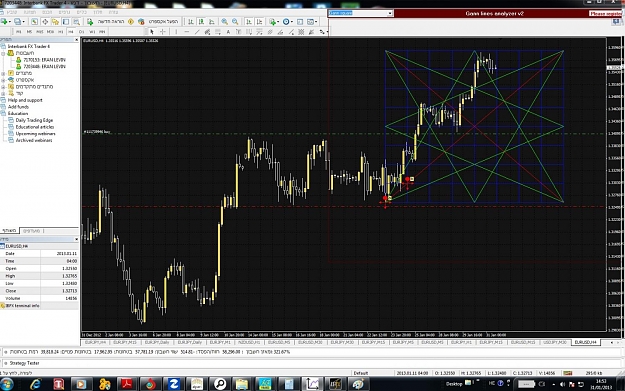625x391 pixels.
Task: Expand the indicators folder in Navigator
Action: [3, 73]
